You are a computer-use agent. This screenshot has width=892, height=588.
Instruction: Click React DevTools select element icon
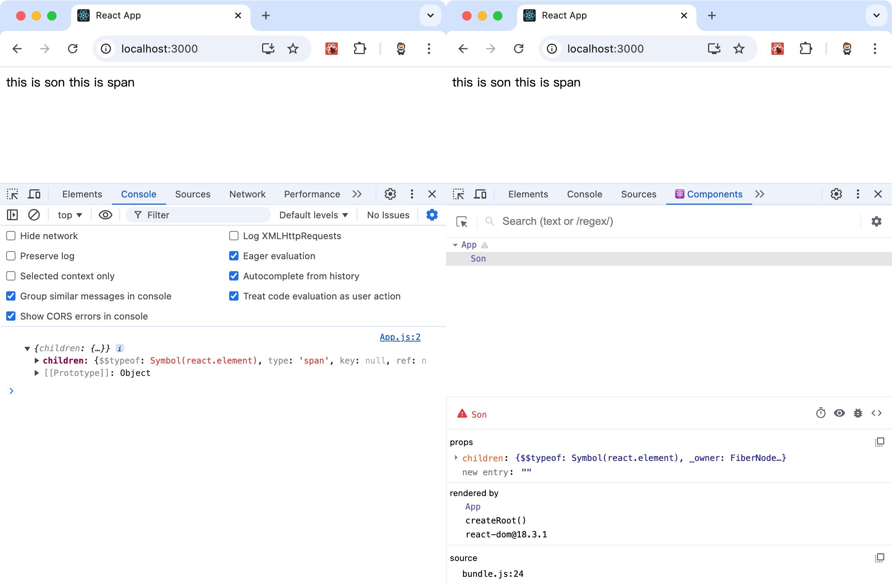[x=461, y=221]
